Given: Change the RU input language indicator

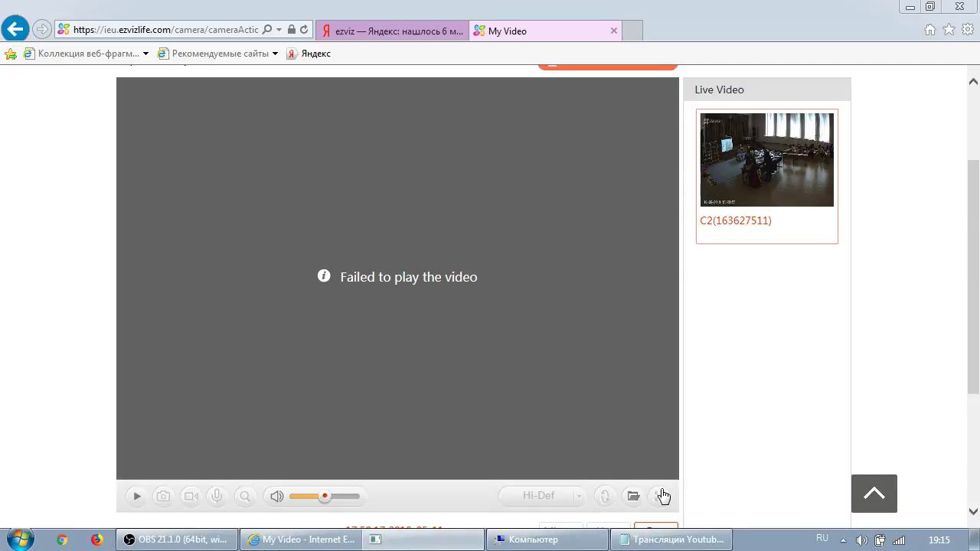Looking at the screenshot, I should pos(822,539).
